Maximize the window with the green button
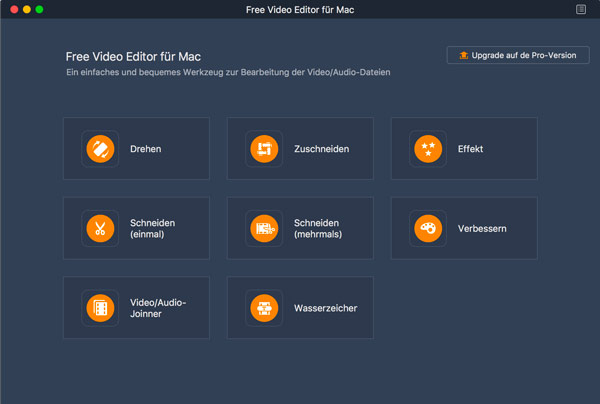 coord(39,10)
